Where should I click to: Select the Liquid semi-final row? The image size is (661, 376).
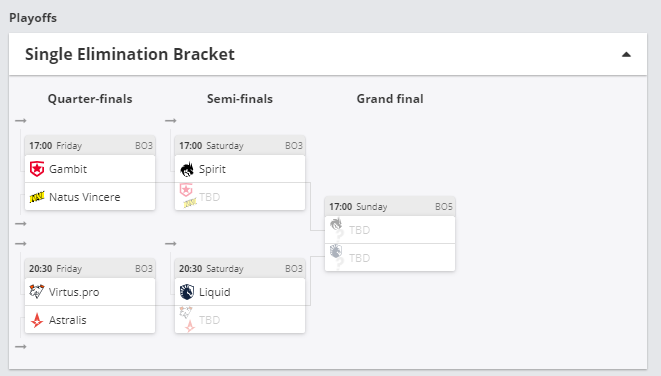coord(240,292)
